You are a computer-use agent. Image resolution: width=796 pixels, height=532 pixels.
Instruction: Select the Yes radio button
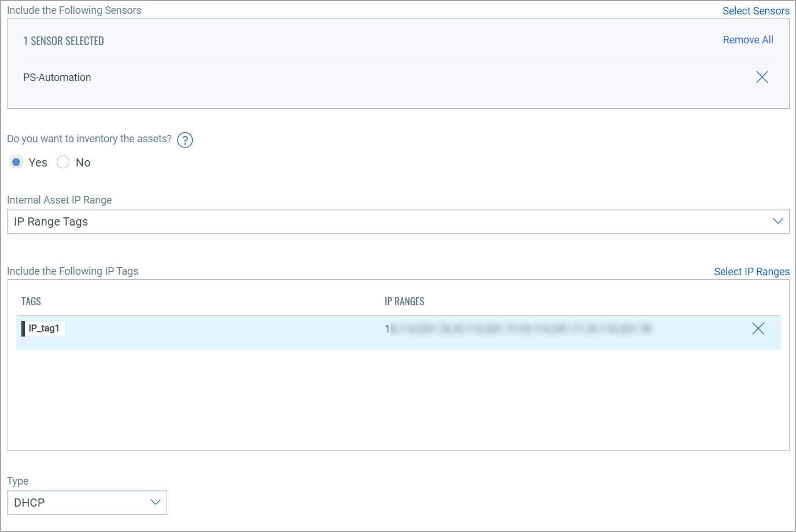(x=16, y=162)
